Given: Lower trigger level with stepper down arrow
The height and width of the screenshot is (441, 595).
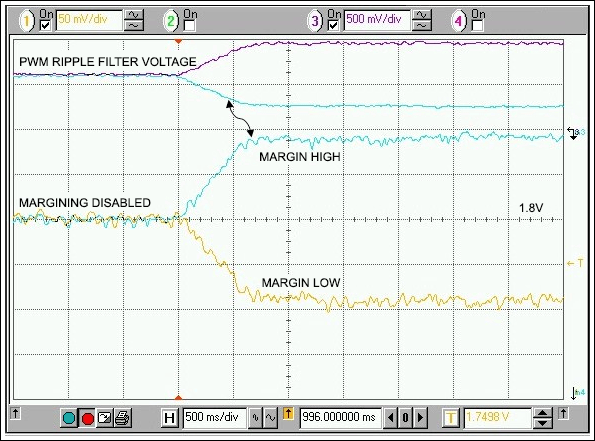Looking at the screenshot, I should click(543, 423).
